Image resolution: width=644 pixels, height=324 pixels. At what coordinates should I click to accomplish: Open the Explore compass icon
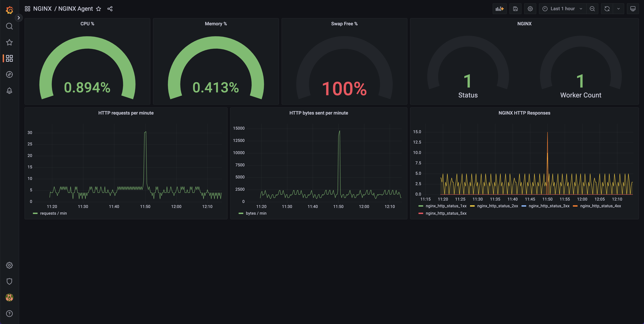pos(9,74)
